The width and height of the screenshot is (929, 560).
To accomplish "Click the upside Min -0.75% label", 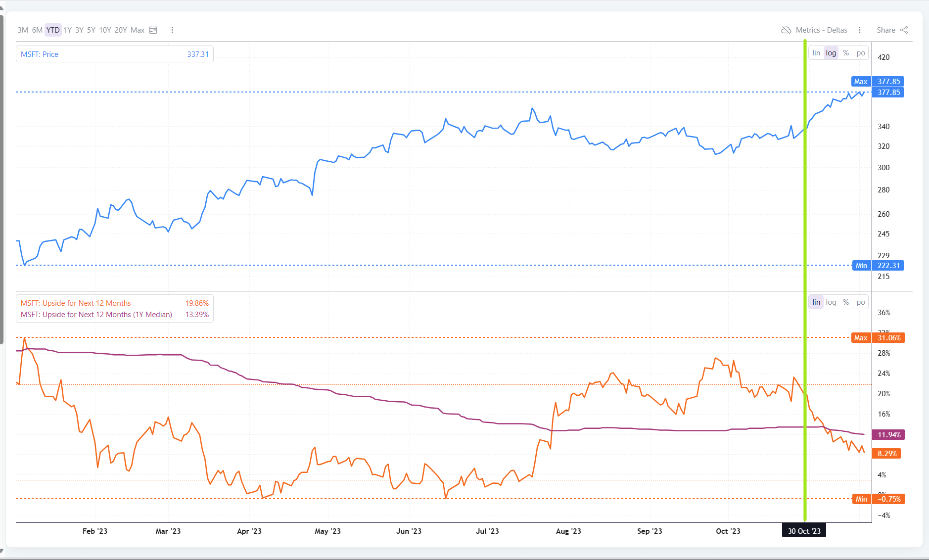I will pos(878,499).
